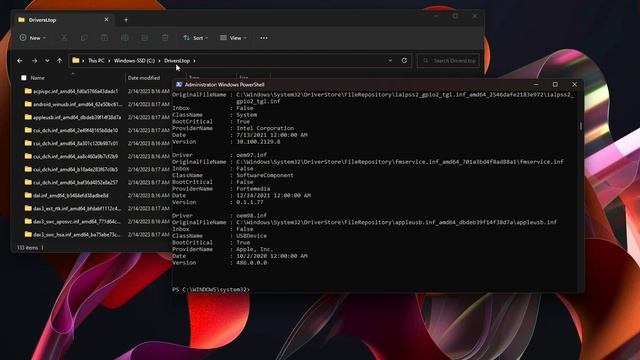Add a new File Explorer tab
This screenshot has width=640, height=360.
[126, 20]
